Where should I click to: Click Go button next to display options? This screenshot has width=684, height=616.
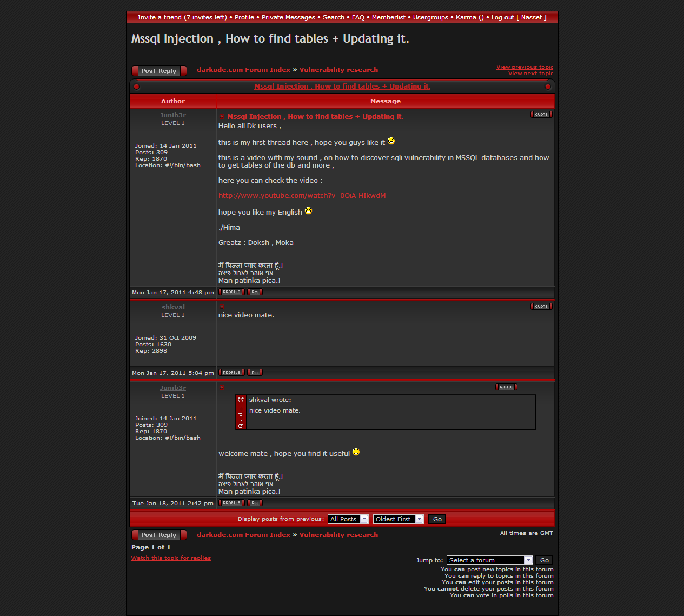437,519
